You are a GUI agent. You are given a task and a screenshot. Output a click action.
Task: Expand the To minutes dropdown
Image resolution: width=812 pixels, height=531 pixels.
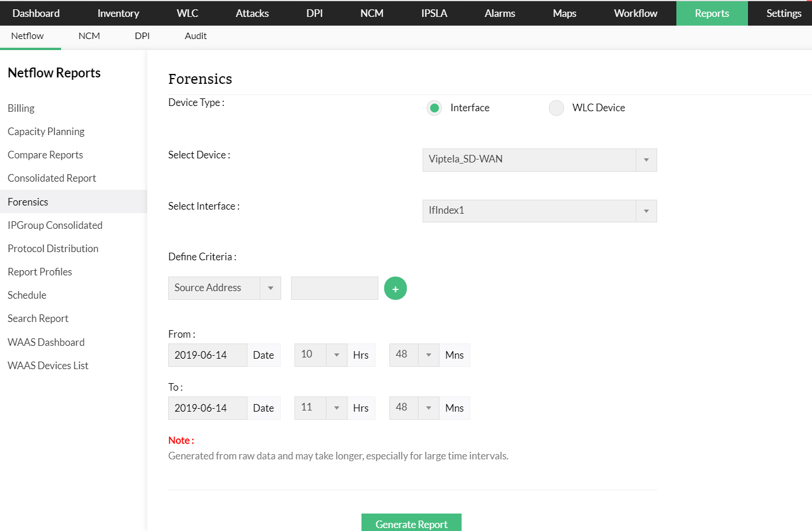tap(414, 408)
